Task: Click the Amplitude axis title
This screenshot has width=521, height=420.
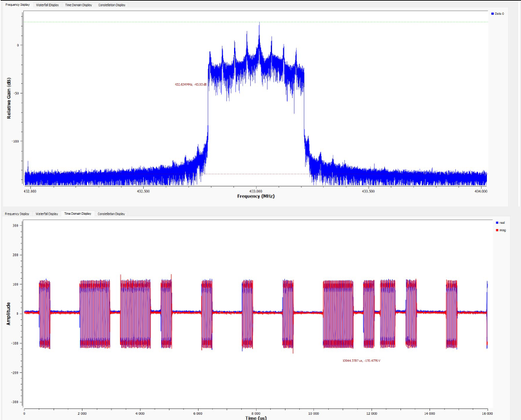Action: [x=8, y=314]
